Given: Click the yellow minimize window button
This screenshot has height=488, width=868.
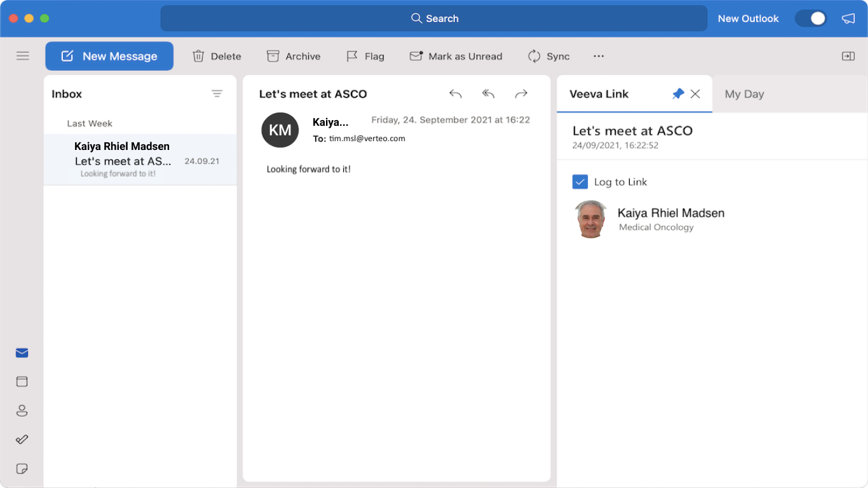Looking at the screenshot, I should (x=29, y=18).
